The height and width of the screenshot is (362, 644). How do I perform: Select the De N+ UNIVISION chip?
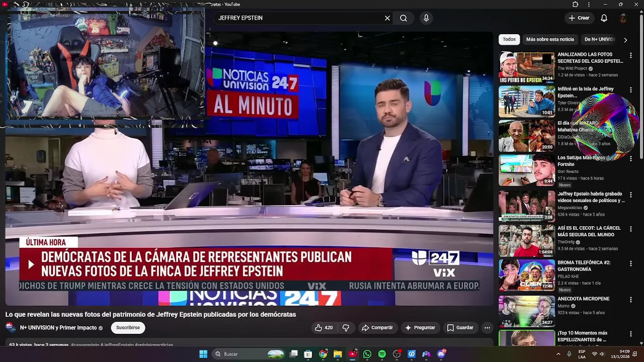coord(599,39)
